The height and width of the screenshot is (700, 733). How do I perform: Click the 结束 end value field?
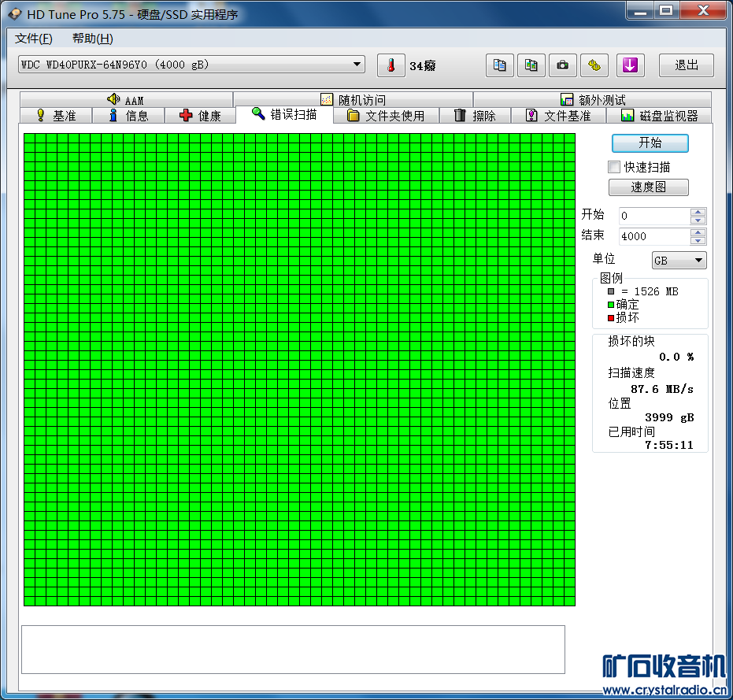point(654,236)
